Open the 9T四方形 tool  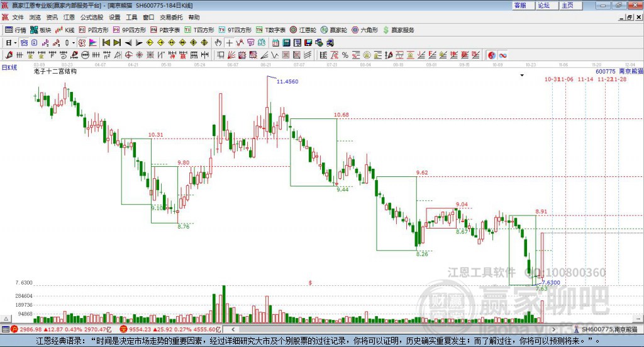click(x=235, y=30)
